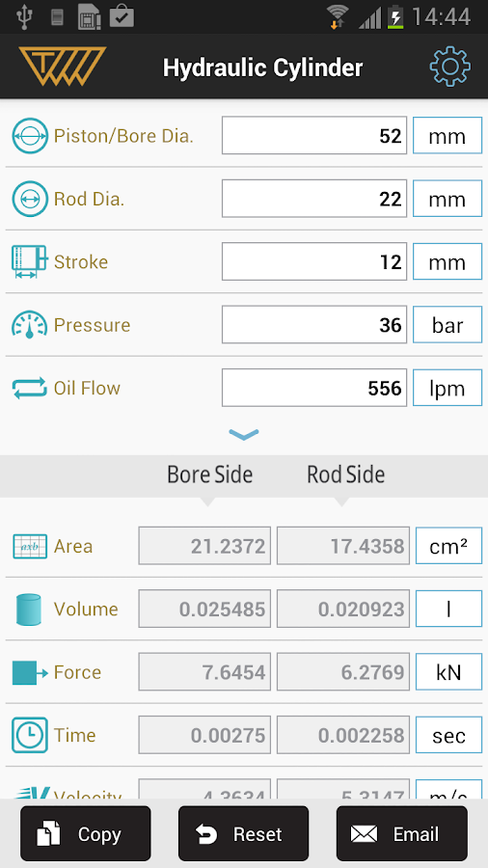Tap Rod Side volume value 0.020923
Screen dimensions: 488x868
tap(343, 609)
